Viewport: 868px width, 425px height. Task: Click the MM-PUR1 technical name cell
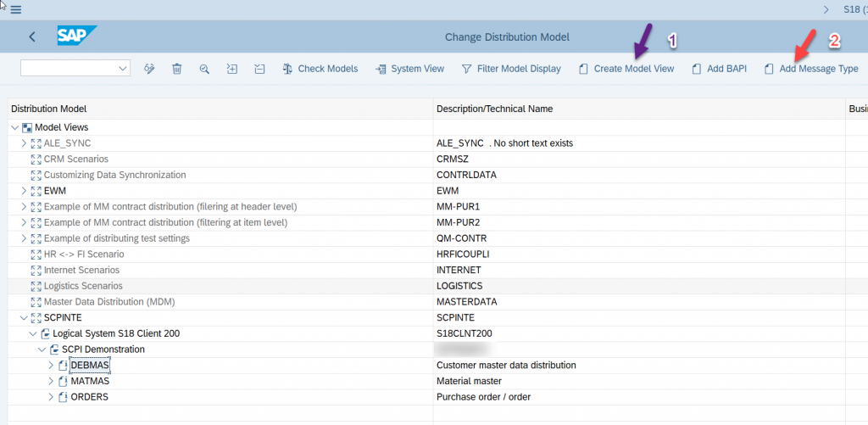click(458, 207)
